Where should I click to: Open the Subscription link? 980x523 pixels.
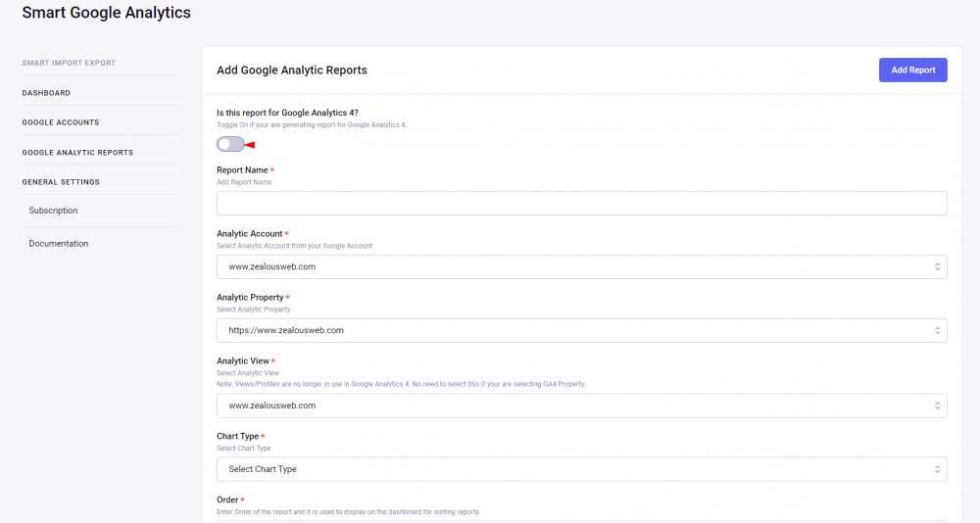tap(53, 211)
